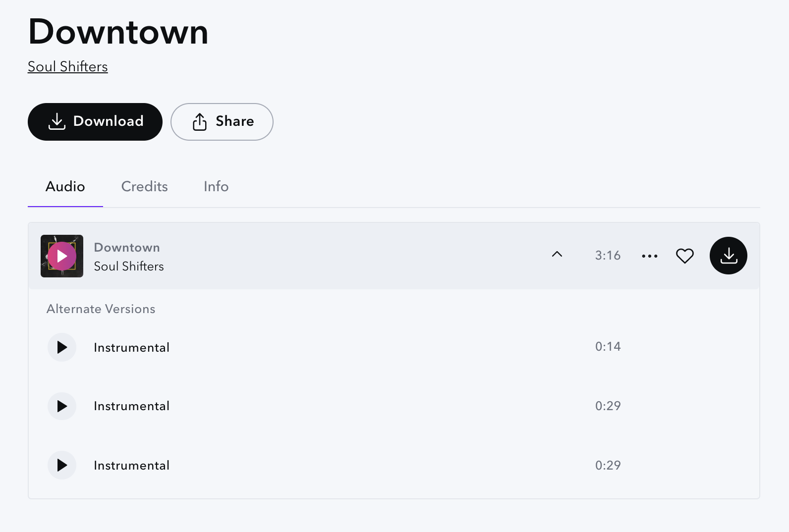This screenshot has height=532, width=789.
Task: Play the third Instrumental alternate version
Action: tap(61, 465)
